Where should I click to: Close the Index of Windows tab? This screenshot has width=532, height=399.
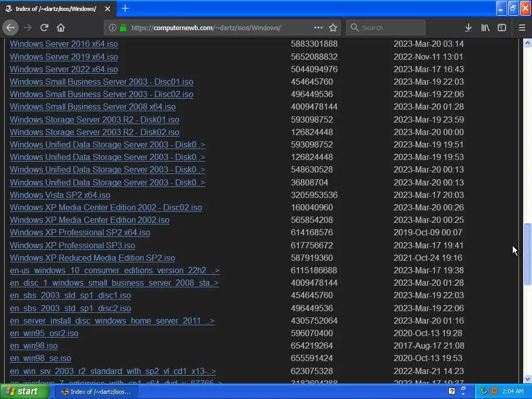point(108,9)
